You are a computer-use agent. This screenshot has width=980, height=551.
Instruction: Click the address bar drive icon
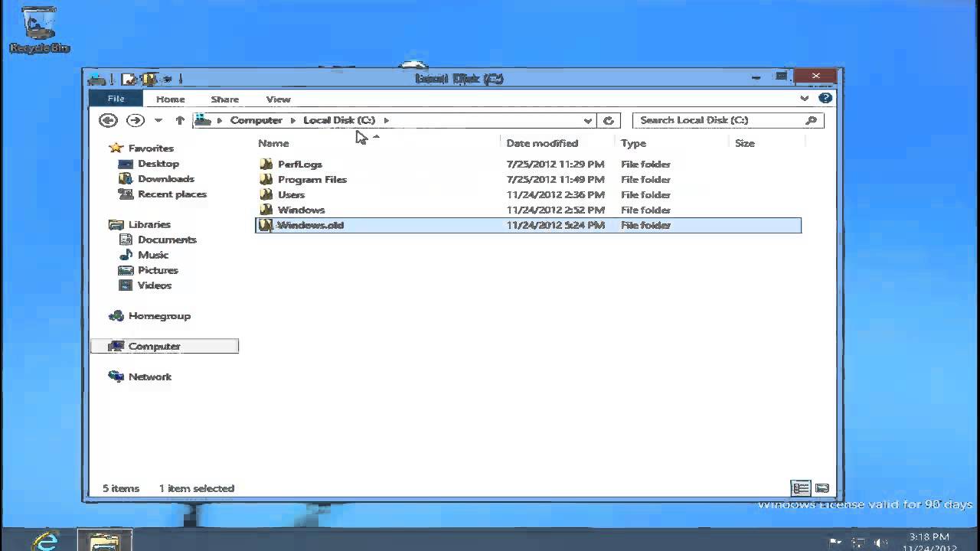tap(203, 120)
